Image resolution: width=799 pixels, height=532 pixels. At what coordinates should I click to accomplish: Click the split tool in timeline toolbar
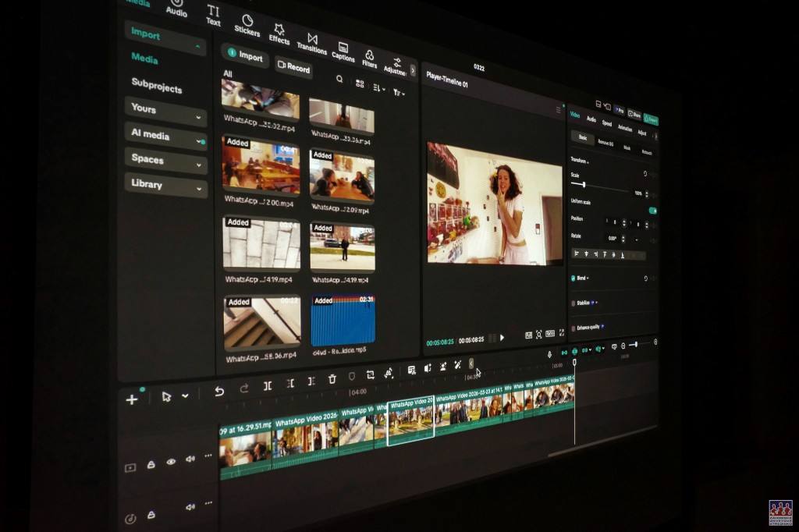[x=268, y=385]
